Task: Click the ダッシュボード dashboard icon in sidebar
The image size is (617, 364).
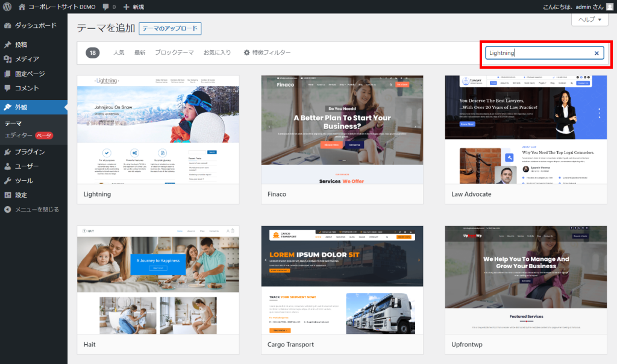Action: 7,26
